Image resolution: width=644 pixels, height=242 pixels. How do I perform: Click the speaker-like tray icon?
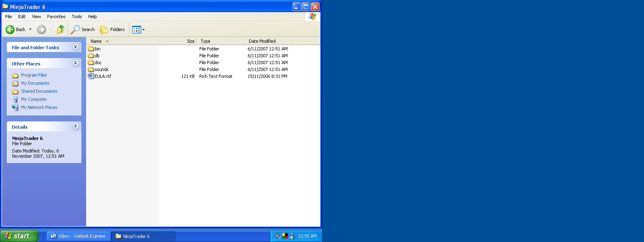tap(277, 236)
